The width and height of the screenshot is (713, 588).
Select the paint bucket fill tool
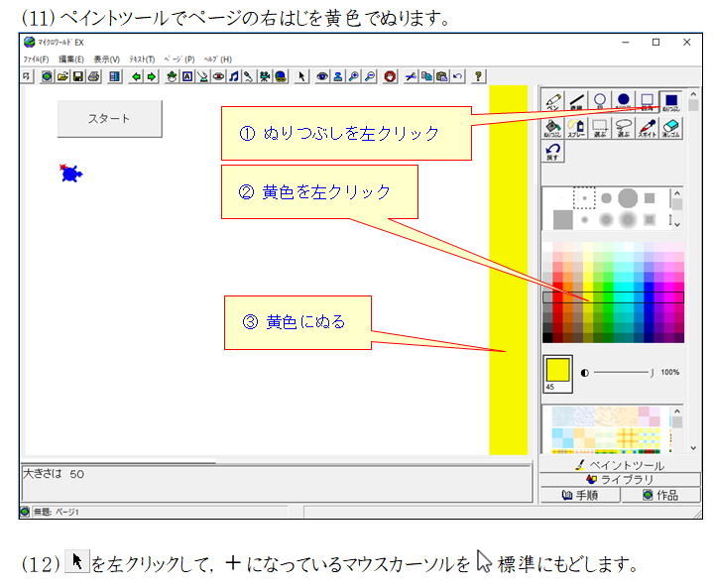(x=553, y=128)
